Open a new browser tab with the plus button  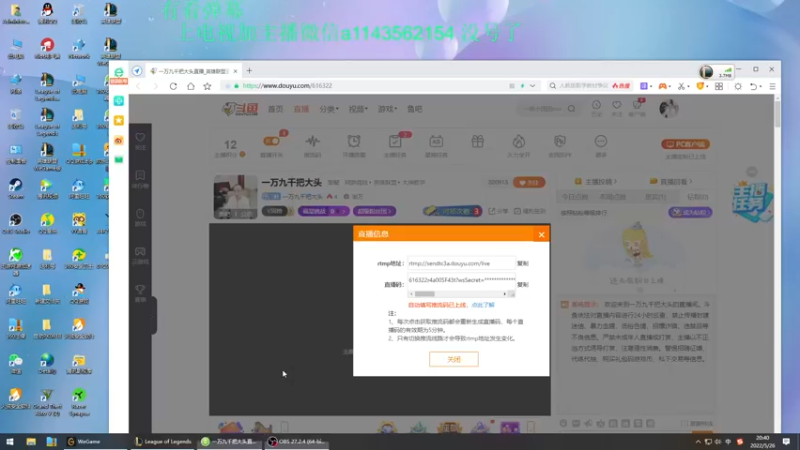(x=249, y=71)
